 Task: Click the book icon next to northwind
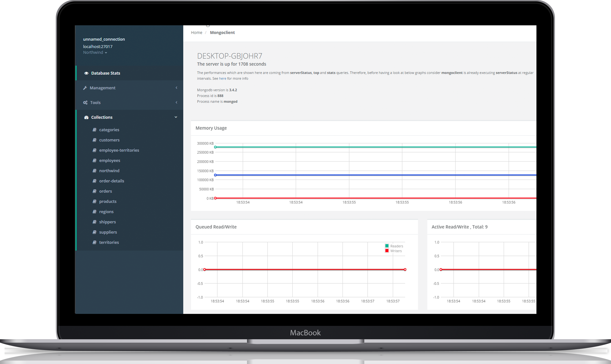click(x=94, y=170)
